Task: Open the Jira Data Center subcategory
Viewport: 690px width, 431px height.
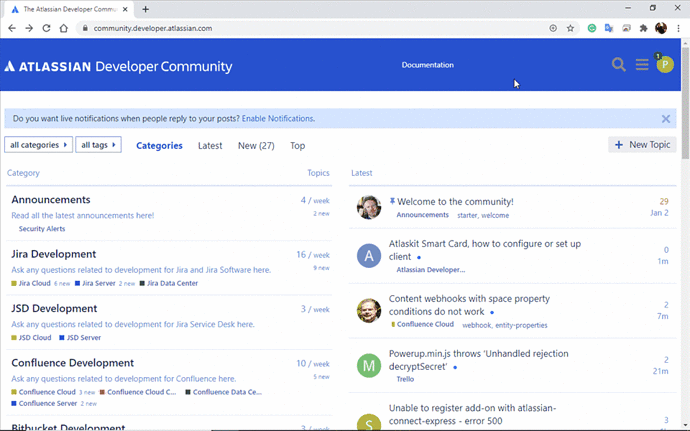Action: tap(172, 284)
